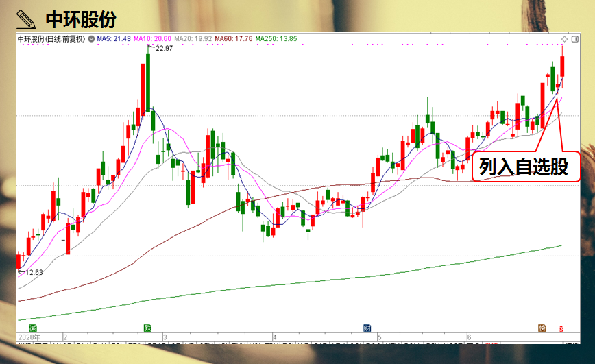Select the MA250: 13.85 indicator label
This screenshot has width=595, height=364.
point(276,38)
